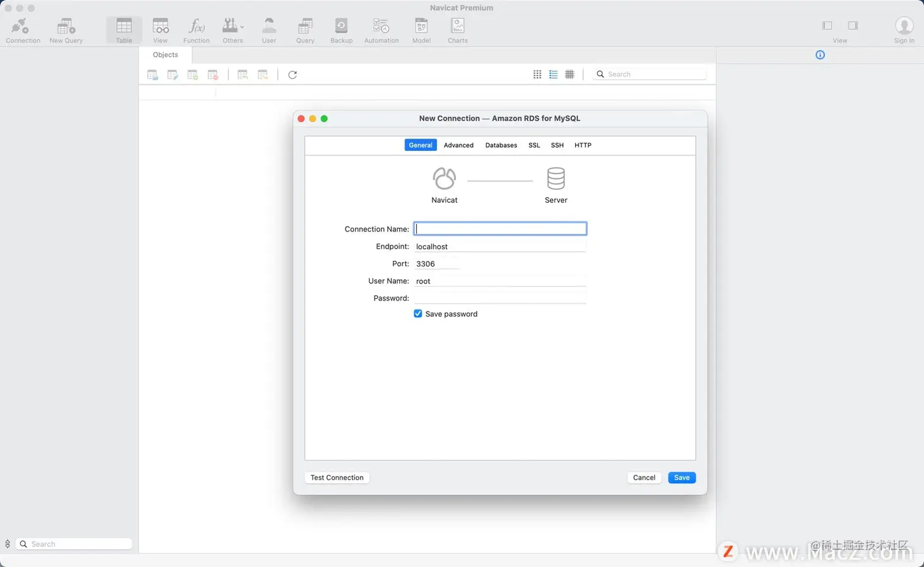The image size is (924, 567).
Task: Click the Test Connection button
Action: (337, 478)
